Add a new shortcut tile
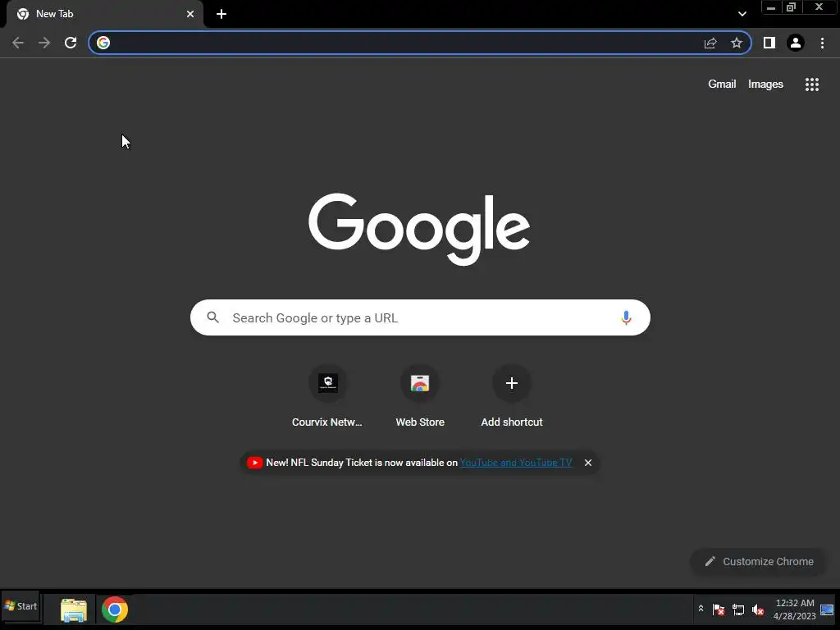The width and height of the screenshot is (840, 630). [512, 396]
